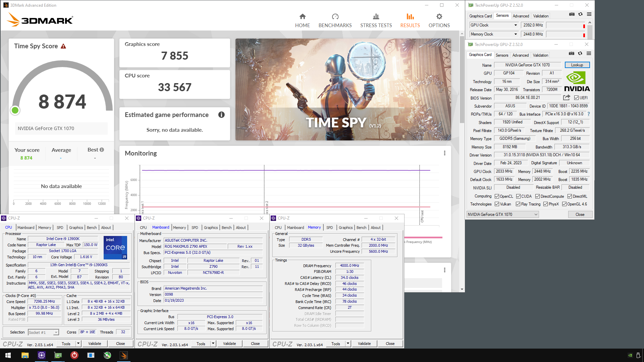The height and width of the screenshot is (362, 644).
Task: Click the Time Spy Score warning icon
Action: pos(63,46)
